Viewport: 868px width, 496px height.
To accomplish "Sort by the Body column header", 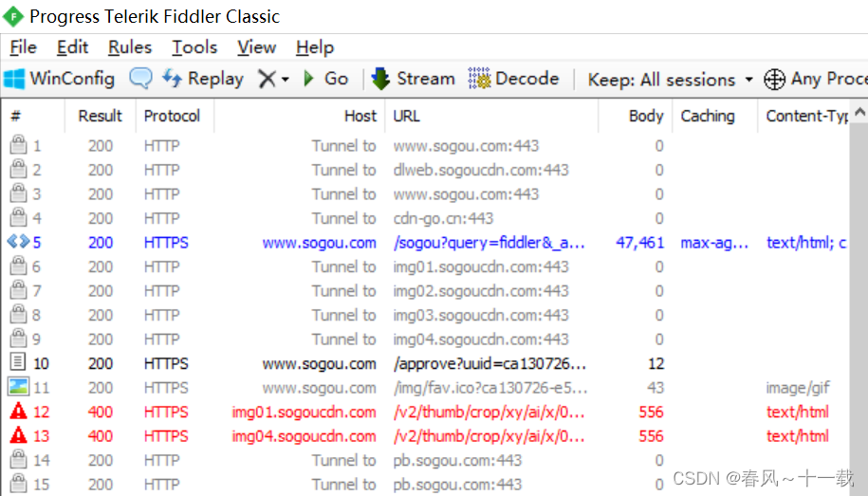I will click(x=635, y=116).
